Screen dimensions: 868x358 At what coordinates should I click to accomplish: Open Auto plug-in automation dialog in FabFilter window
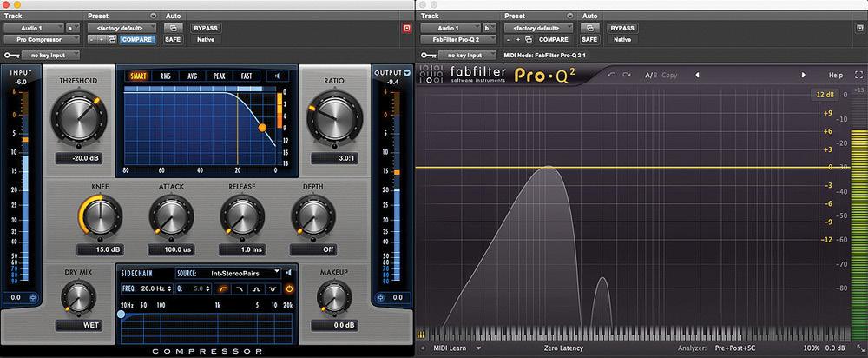(x=589, y=28)
